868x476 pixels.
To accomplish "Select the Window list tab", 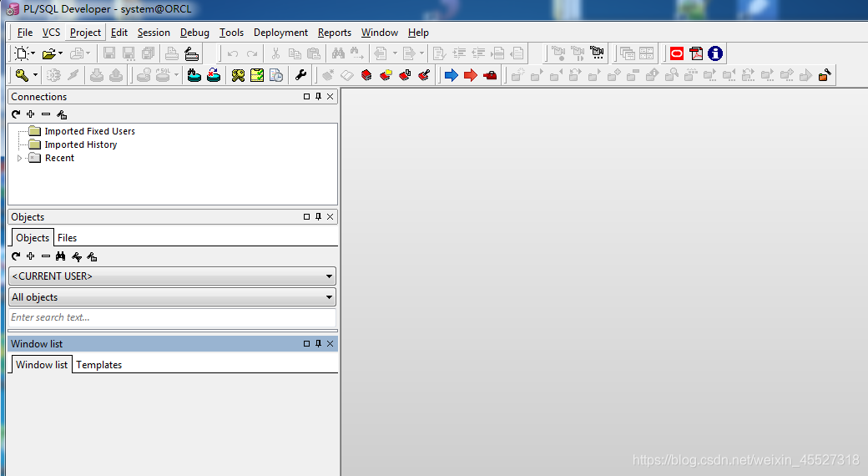I will tap(42, 365).
